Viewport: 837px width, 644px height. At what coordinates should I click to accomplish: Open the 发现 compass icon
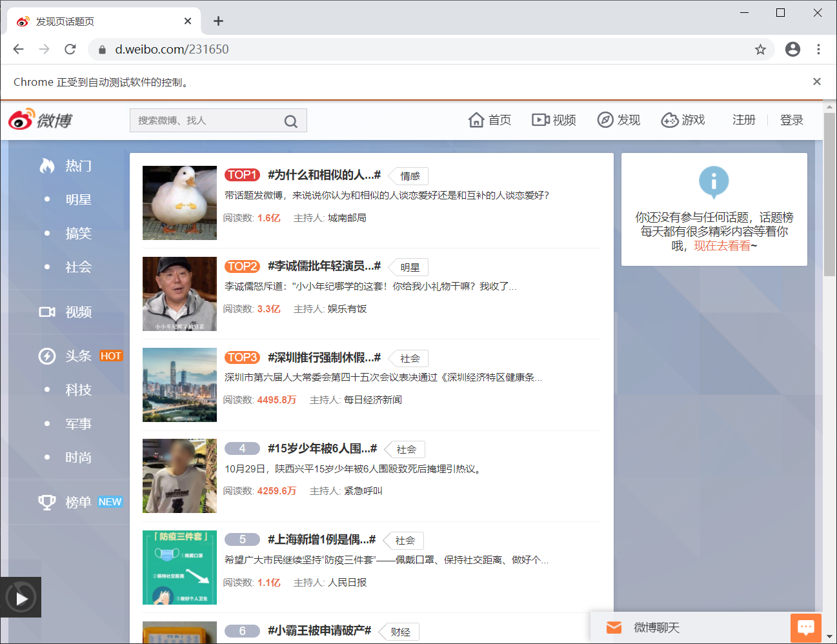605,119
